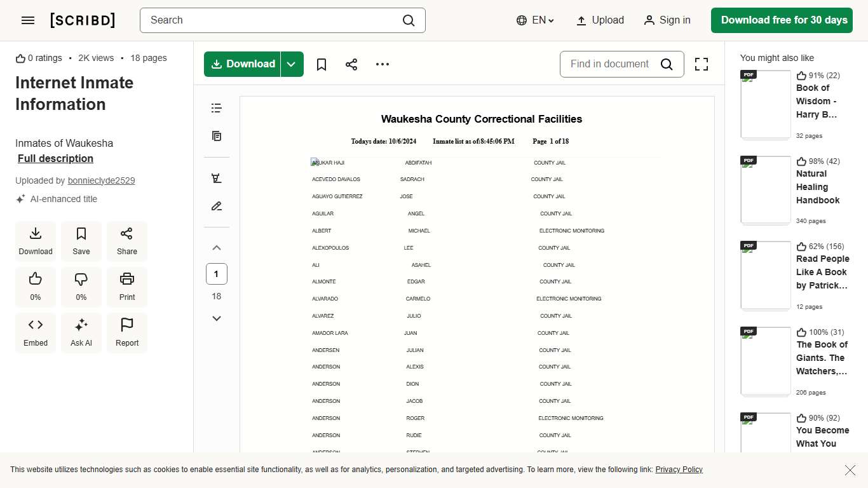Open the three-dots more options menu
The height and width of the screenshot is (488, 868).
[382, 64]
